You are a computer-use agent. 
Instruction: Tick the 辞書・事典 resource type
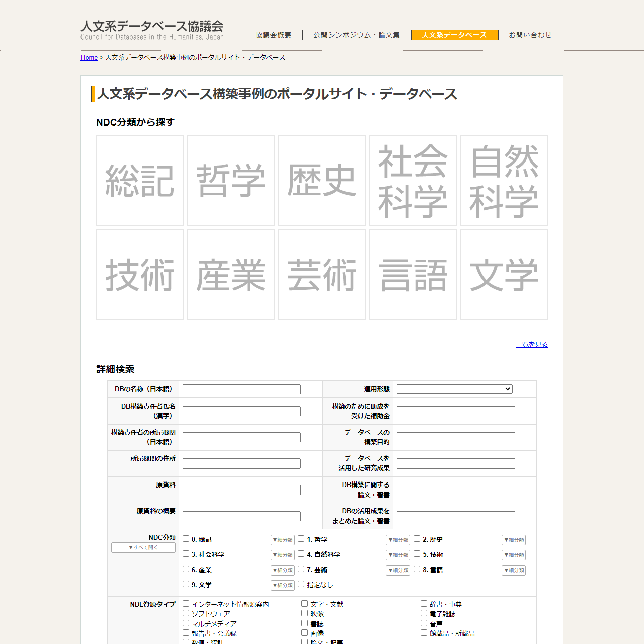tap(424, 604)
